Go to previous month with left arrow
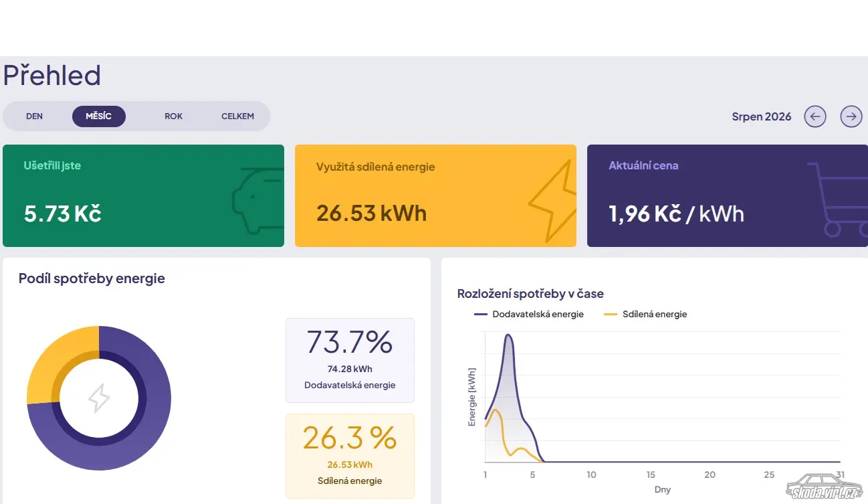Image resolution: width=868 pixels, height=504 pixels. [815, 116]
